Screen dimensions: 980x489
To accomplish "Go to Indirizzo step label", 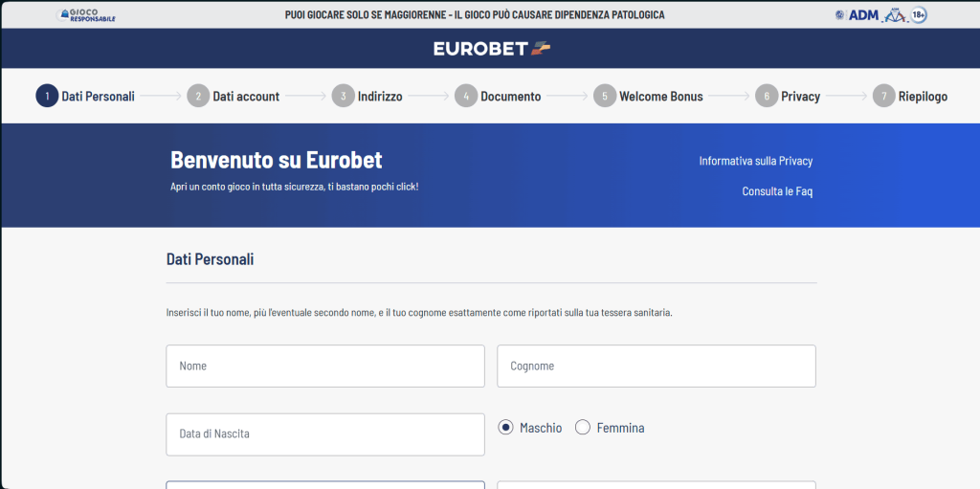I will pos(380,97).
